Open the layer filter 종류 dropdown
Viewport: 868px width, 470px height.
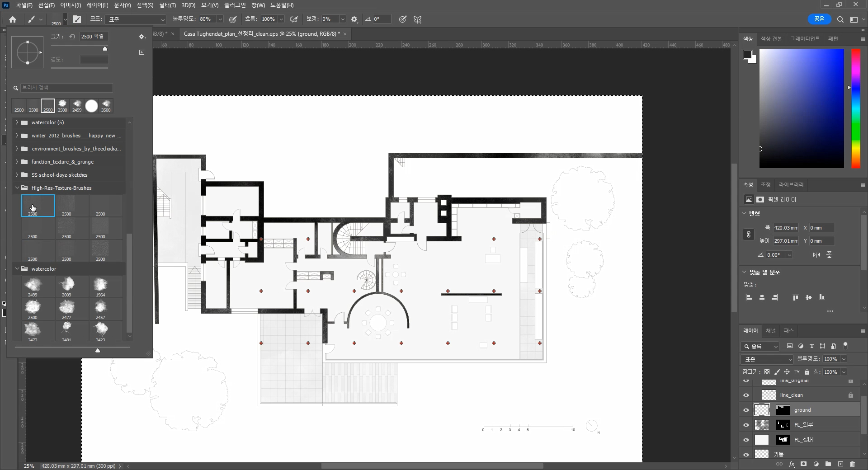coord(760,347)
